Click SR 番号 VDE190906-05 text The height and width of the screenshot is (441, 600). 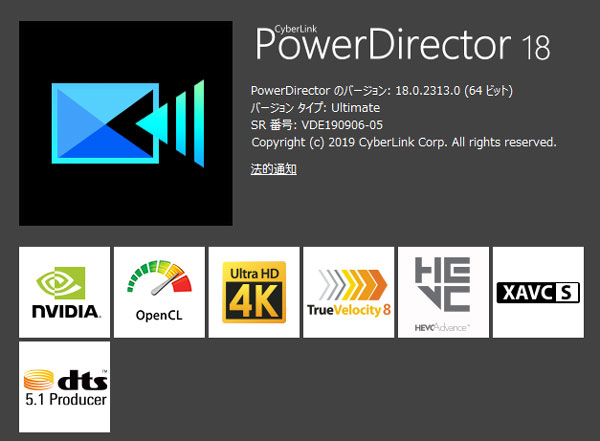(317, 125)
